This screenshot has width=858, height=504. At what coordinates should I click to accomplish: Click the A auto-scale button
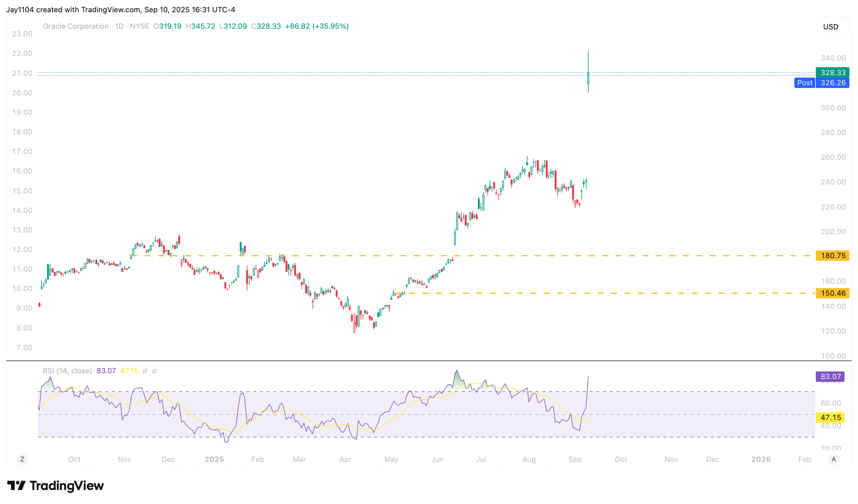click(x=834, y=459)
